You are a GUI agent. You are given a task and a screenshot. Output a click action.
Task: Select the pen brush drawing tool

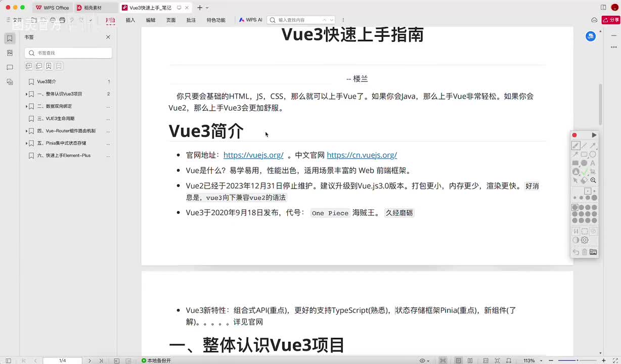575,146
